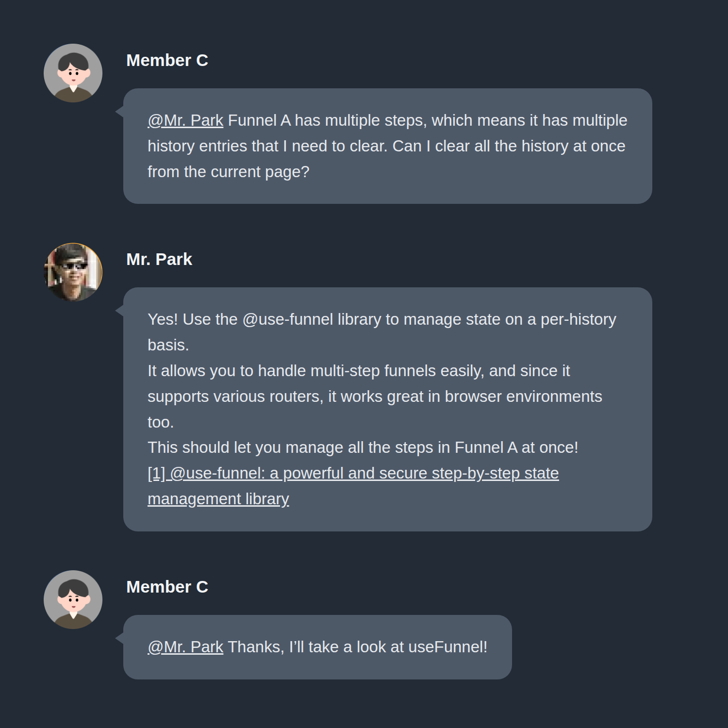The height and width of the screenshot is (728, 728).
Task: Click the 'Thanks, I'll take a look' bubble
Action: pos(317,647)
